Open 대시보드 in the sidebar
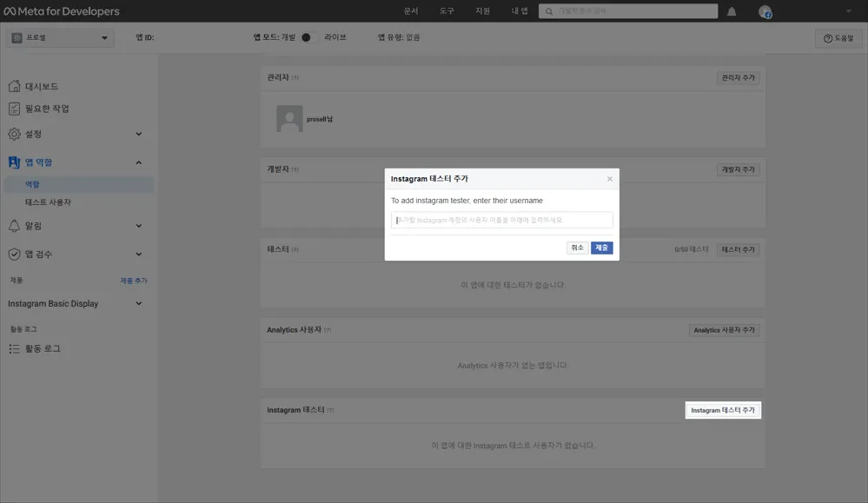 click(42, 86)
